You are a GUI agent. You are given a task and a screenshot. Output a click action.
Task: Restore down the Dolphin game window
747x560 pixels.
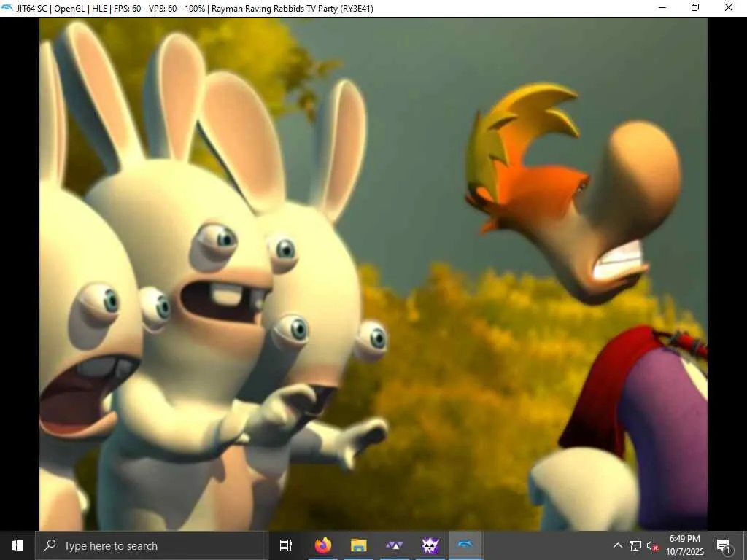coord(695,8)
